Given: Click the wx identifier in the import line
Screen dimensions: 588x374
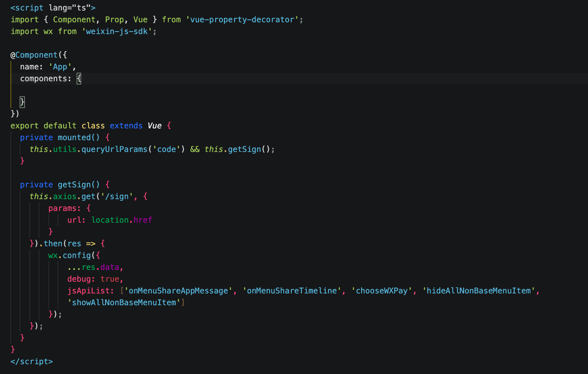Looking at the screenshot, I should tap(48, 31).
